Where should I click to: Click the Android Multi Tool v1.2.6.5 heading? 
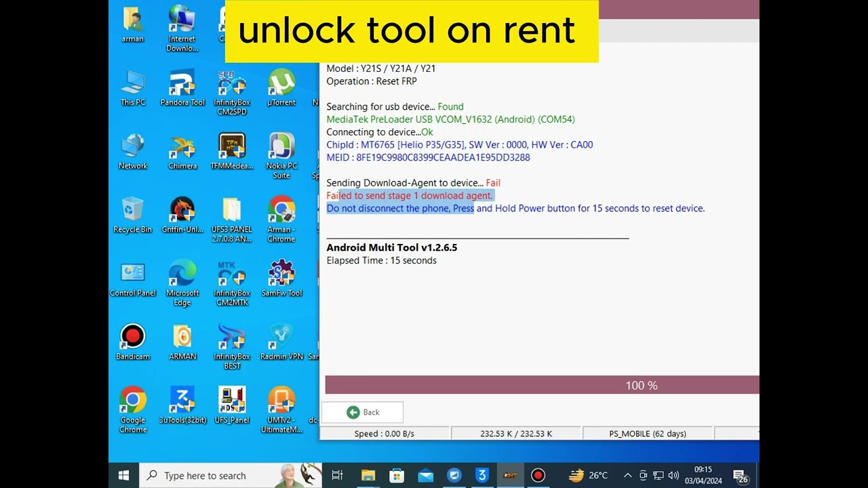(x=392, y=247)
